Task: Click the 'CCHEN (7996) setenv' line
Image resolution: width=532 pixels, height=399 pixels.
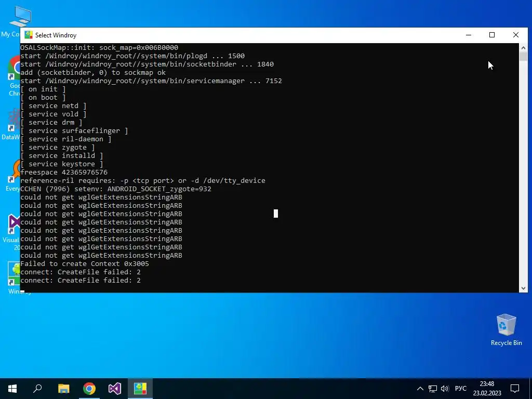Action: pyautogui.click(x=116, y=189)
